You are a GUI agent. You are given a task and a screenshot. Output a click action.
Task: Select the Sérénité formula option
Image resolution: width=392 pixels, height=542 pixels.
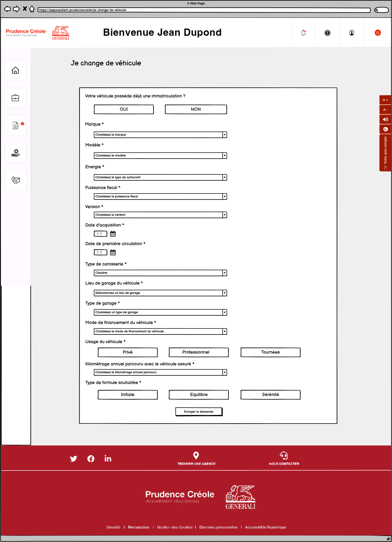270,395
